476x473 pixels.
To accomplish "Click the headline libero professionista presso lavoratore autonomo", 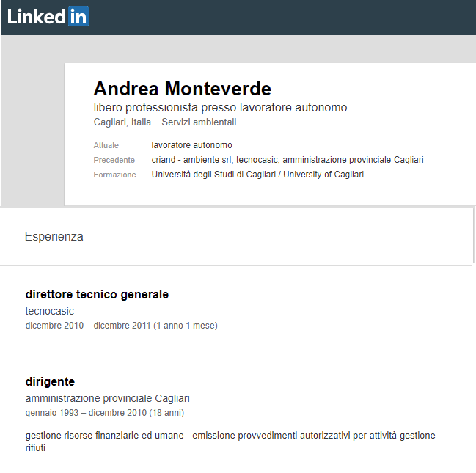I will click(220, 108).
